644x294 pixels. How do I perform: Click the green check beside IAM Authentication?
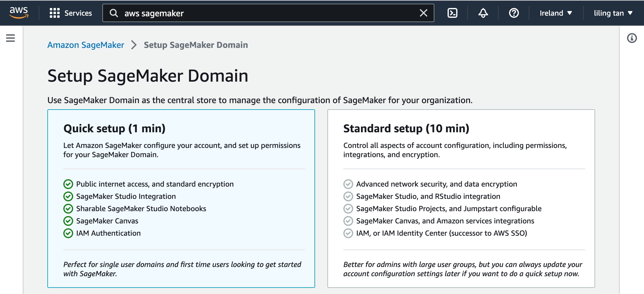click(68, 233)
